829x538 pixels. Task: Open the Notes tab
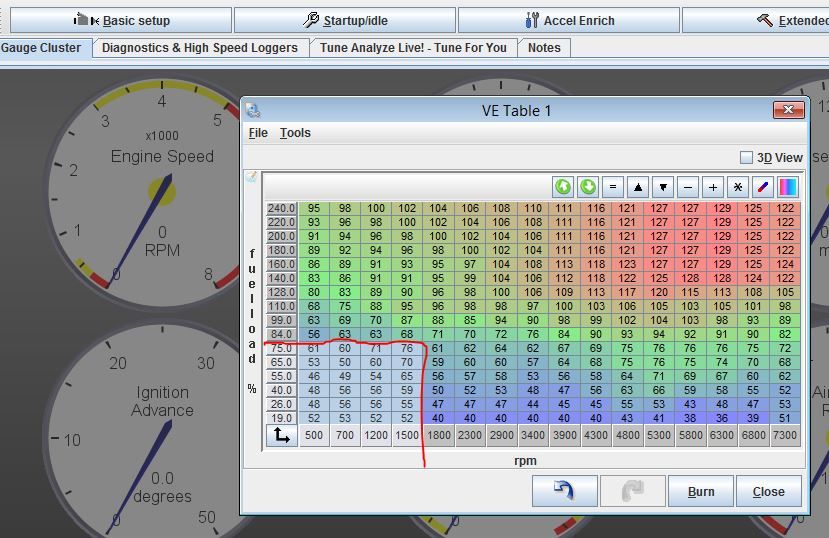point(544,47)
